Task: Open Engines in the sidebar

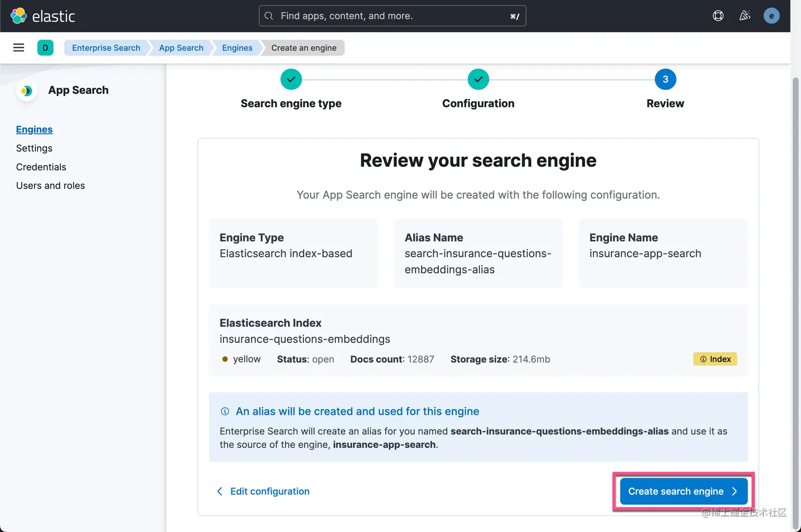Action: click(x=34, y=129)
